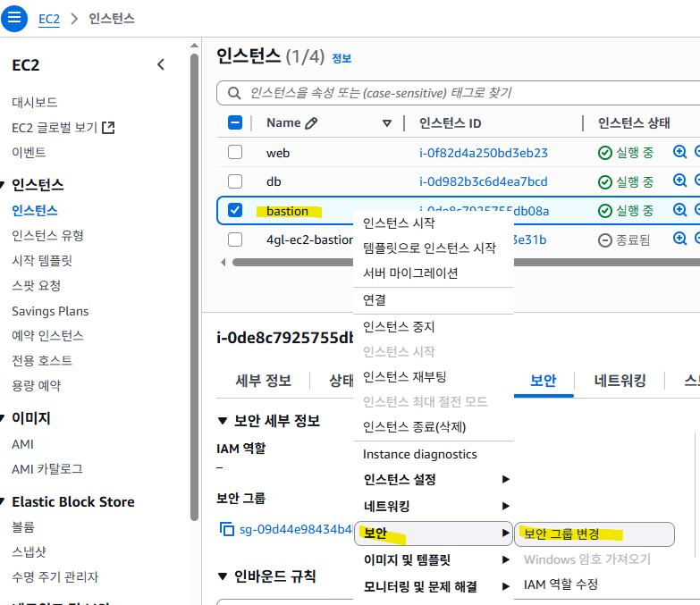Choose 연결 from the context menu
The image size is (700, 605).
pyautogui.click(x=374, y=300)
